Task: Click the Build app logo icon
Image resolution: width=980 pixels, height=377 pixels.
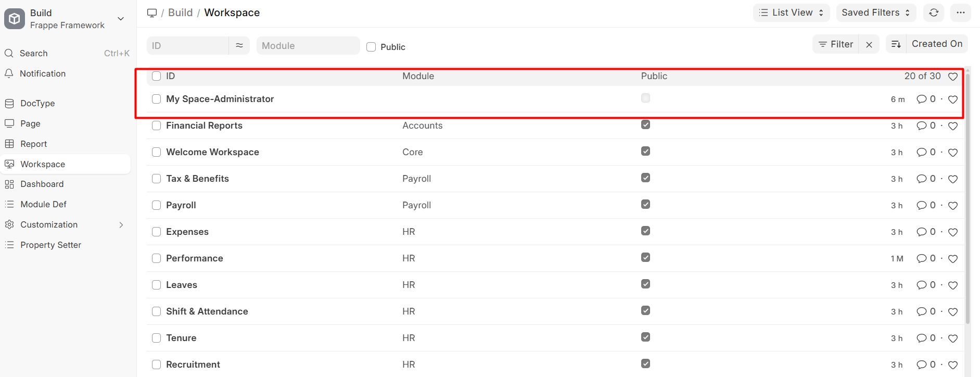Action: point(15,19)
